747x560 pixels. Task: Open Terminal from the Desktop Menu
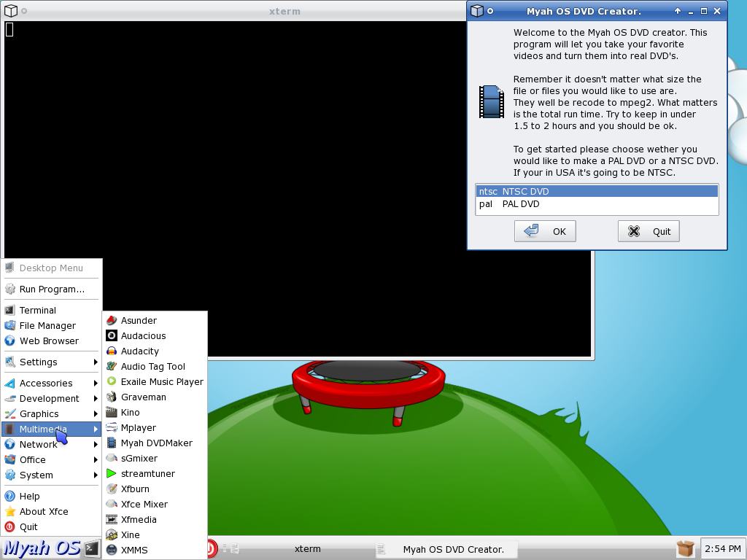(52, 310)
